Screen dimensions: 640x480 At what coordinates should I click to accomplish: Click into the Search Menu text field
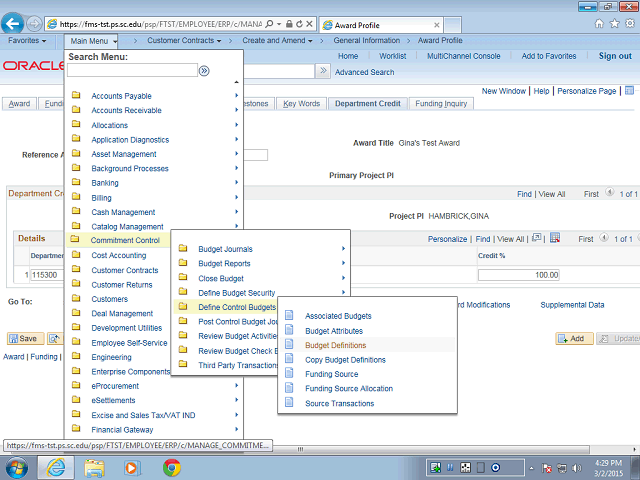[x=132, y=71]
